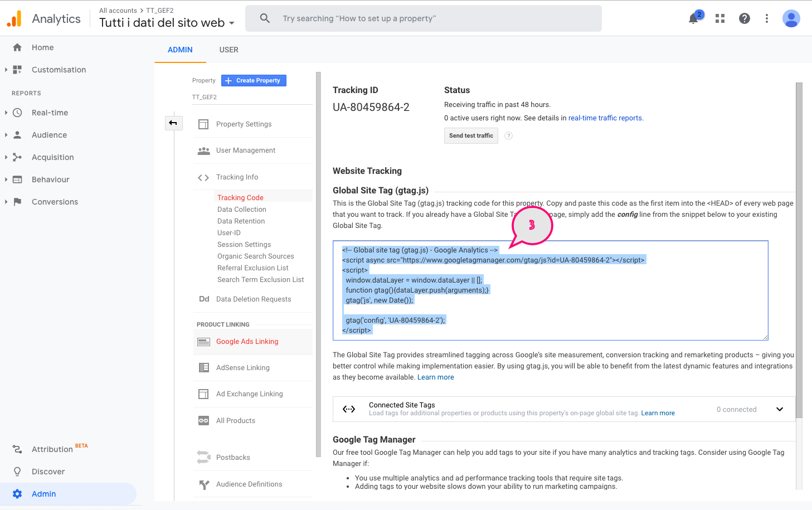Click the Send test traffic help icon

point(508,136)
